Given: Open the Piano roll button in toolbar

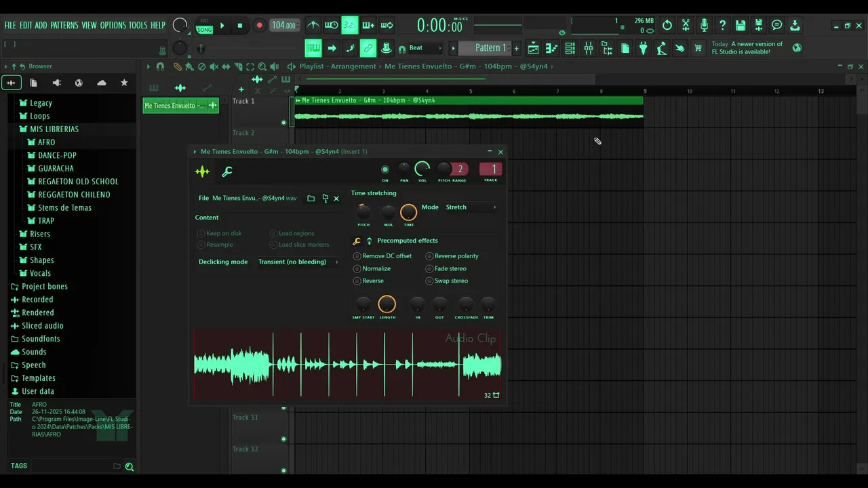Looking at the screenshot, I should pyautogui.click(x=551, y=48).
